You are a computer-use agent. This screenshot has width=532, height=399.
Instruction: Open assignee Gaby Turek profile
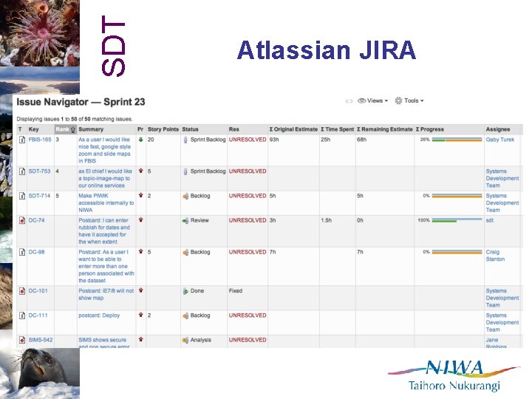[499, 140]
